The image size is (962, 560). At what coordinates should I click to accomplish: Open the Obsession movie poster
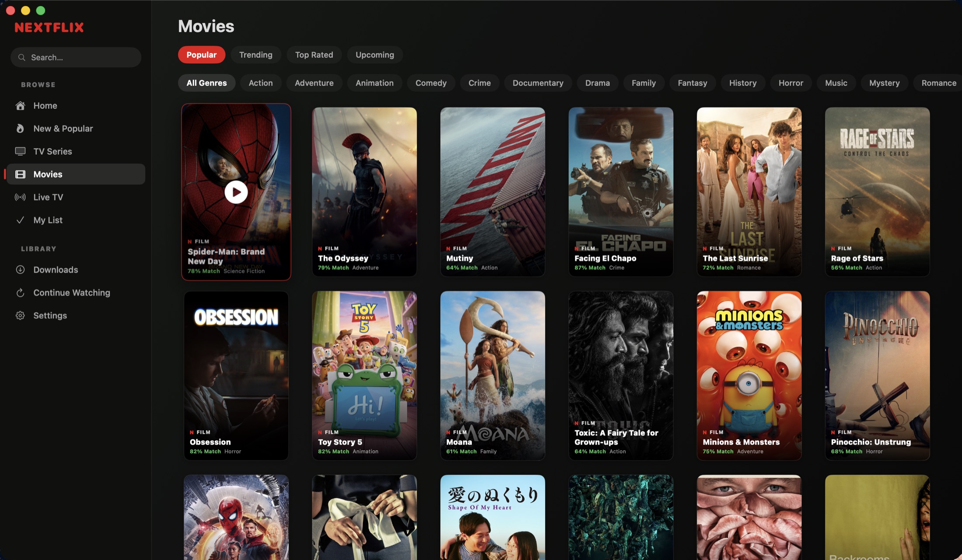[x=236, y=375]
